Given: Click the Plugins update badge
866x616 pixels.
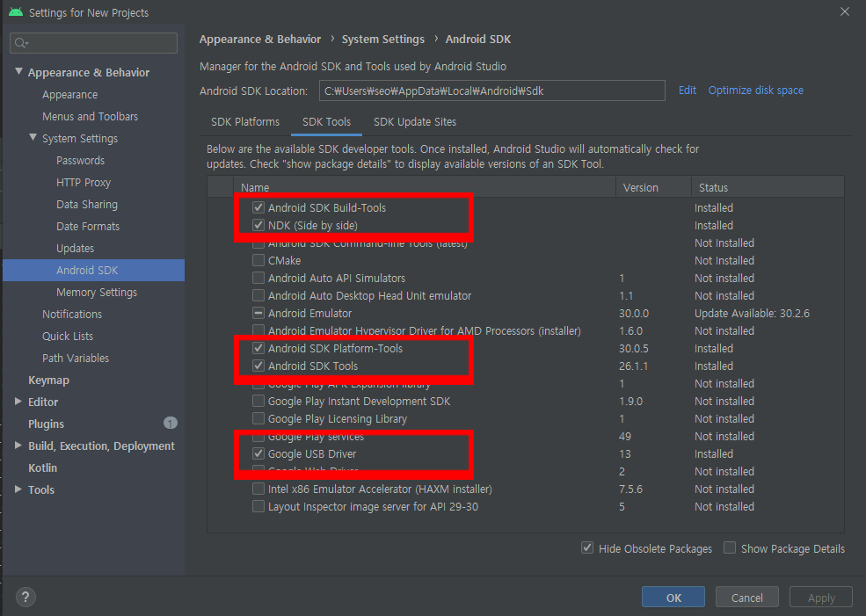Looking at the screenshot, I should point(170,424).
